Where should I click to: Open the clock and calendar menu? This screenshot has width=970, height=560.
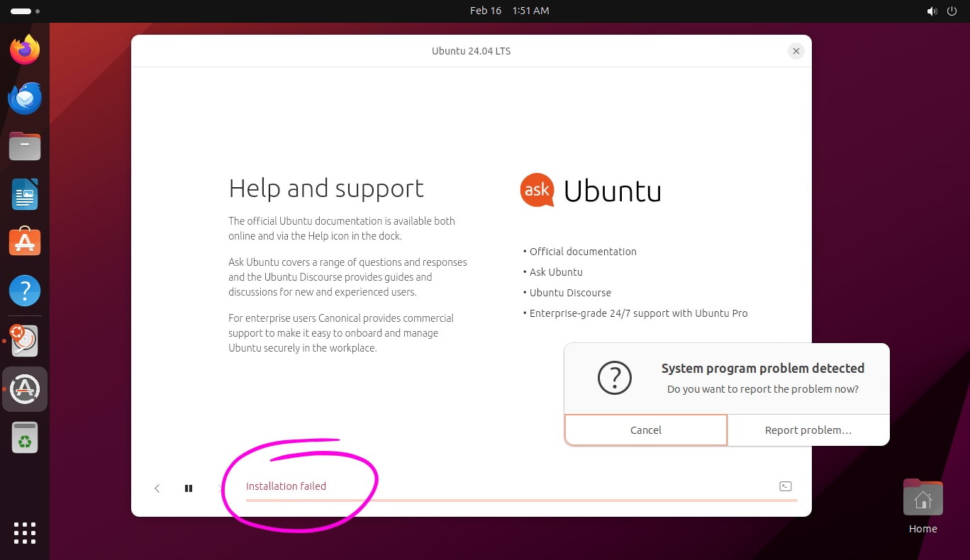click(510, 11)
